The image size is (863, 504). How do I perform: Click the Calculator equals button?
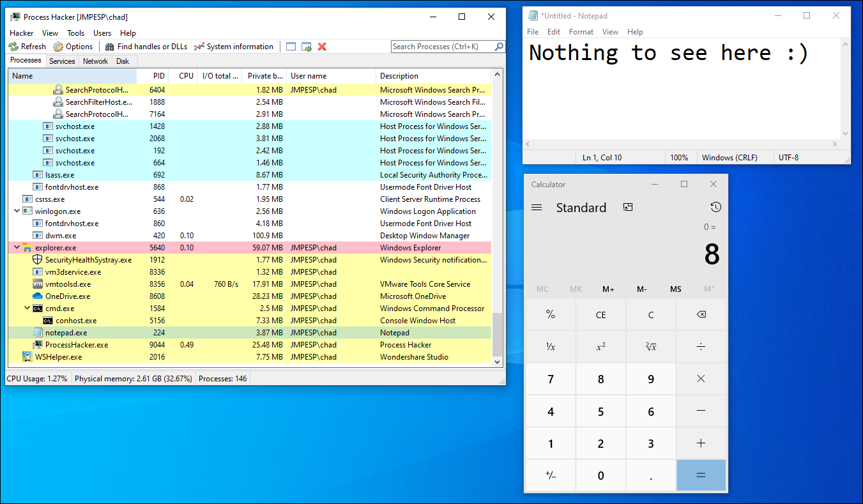click(701, 475)
